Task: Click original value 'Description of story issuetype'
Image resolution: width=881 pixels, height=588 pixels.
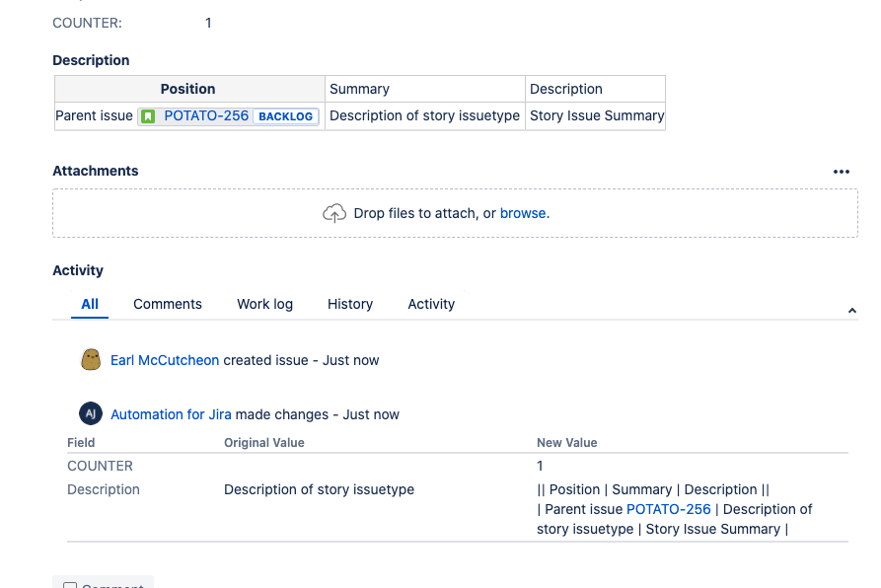Action: (319, 489)
